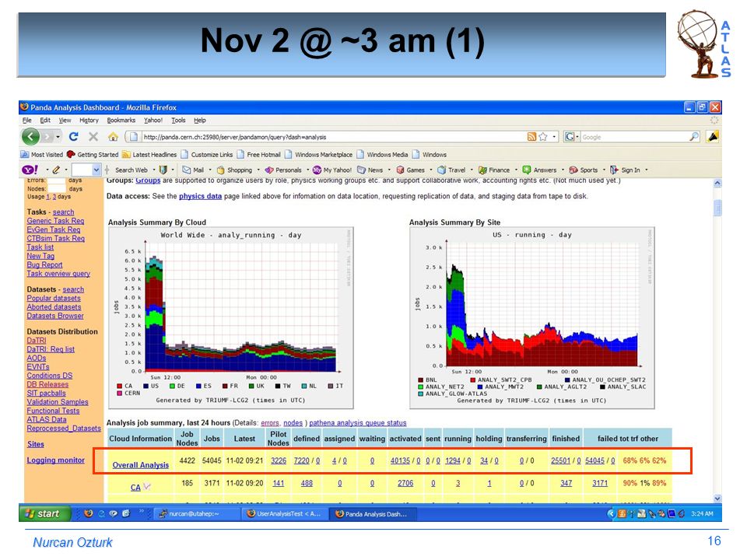
Task: Open the search engine selector dropdown
Action: pyautogui.click(x=577, y=137)
